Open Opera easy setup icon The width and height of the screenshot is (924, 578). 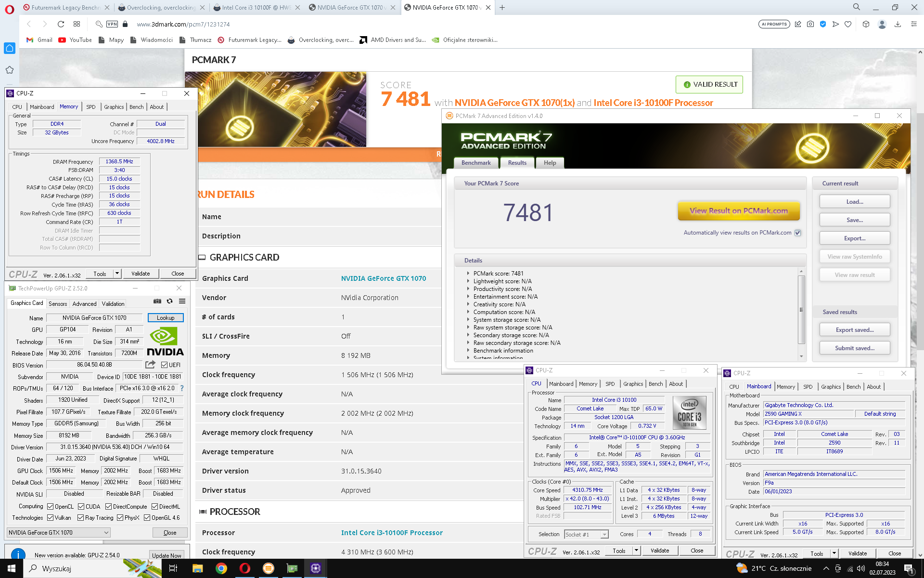tap(913, 24)
